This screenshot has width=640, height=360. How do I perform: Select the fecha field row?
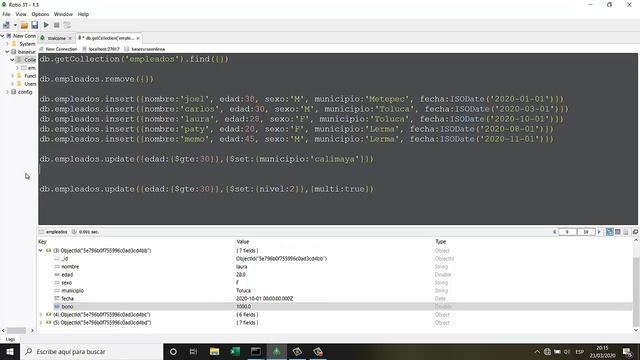pos(335,299)
